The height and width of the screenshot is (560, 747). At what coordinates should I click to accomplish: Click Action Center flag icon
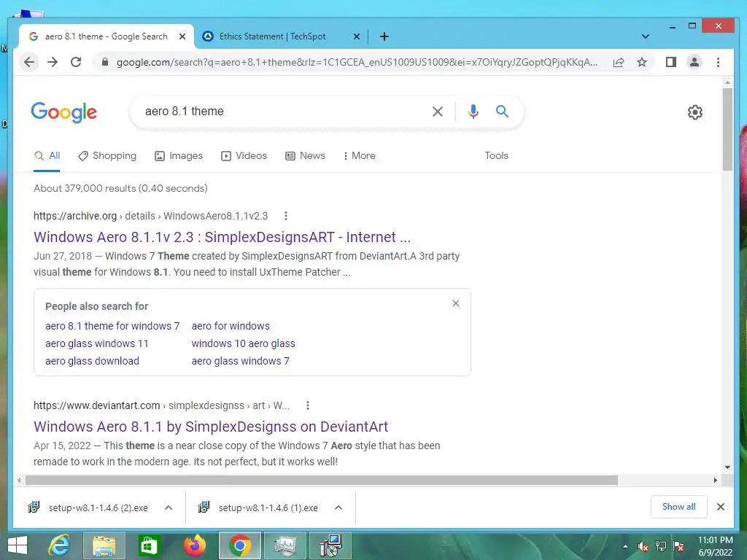click(x=678, y=547)
